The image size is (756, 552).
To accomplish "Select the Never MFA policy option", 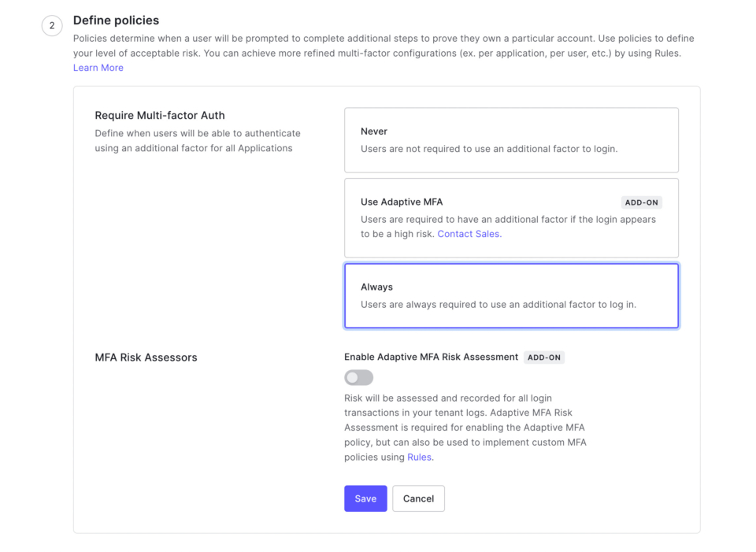I will [510, 139].
